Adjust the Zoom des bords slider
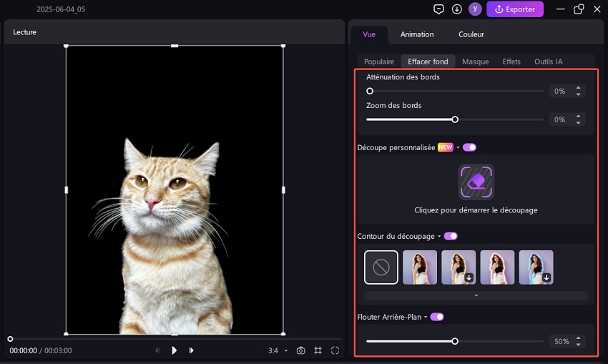The image size is (608, 364). (x=455, y=119)
